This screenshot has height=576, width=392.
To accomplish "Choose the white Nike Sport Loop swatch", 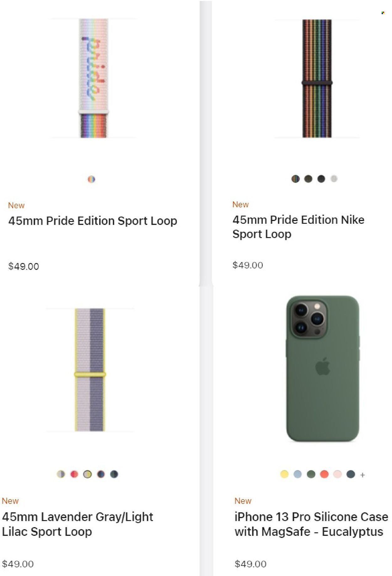I will (334, 179).
